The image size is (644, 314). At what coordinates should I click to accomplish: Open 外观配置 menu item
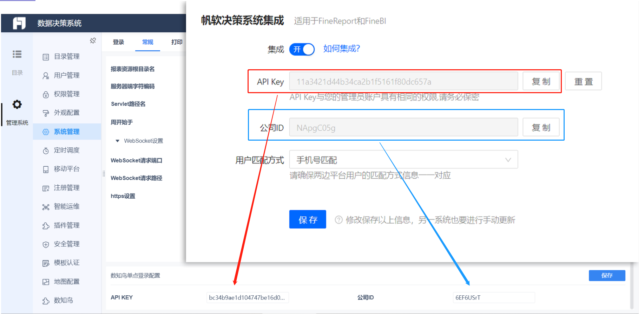pos(67,113)
